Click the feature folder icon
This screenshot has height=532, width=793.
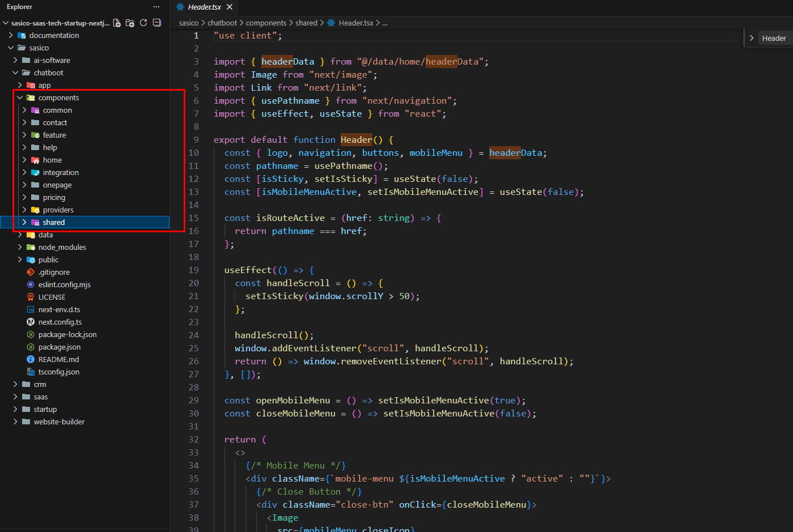click(35, 135)
